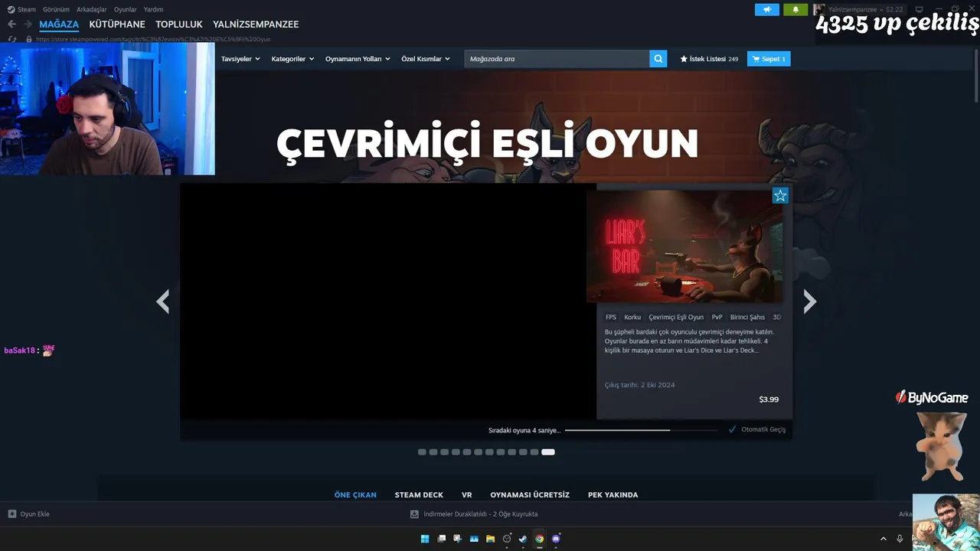Show hidden tray icons chevron
Image resolution: width=980 pixels, height=551 pixels.
point(883,539)
